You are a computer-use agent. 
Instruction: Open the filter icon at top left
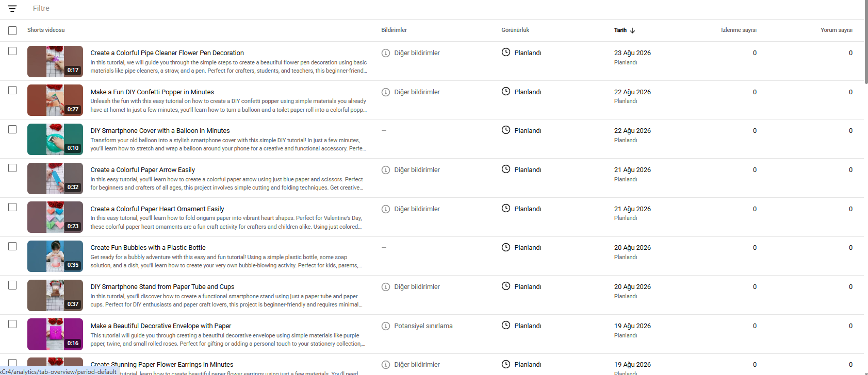click(x=12, y=9)
